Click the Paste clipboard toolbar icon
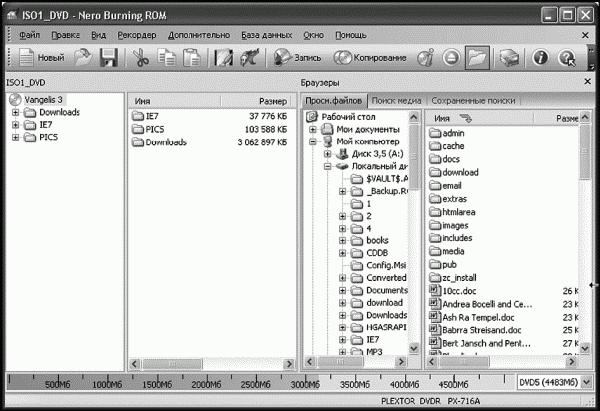 pos(191,58)
